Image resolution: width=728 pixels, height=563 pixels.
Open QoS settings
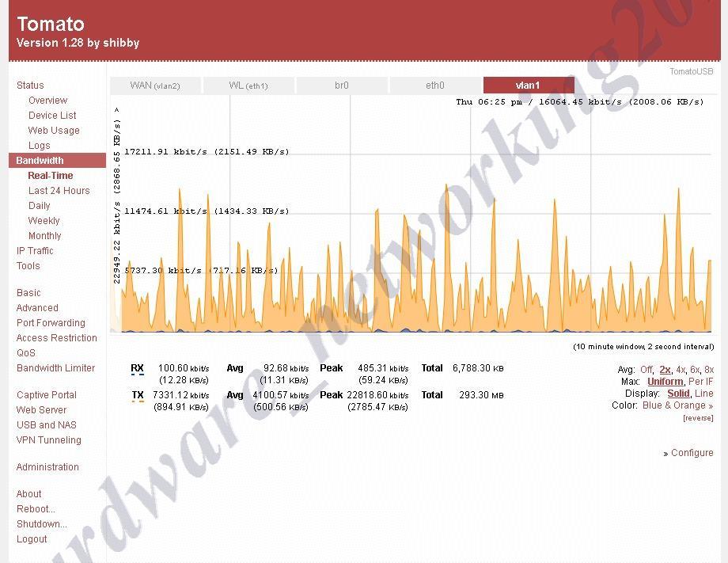point(26,353)
